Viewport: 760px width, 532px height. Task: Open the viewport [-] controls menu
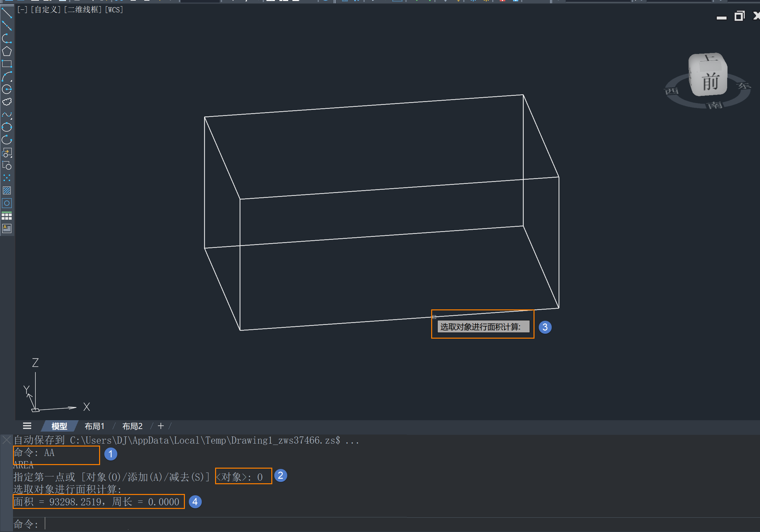22,10
